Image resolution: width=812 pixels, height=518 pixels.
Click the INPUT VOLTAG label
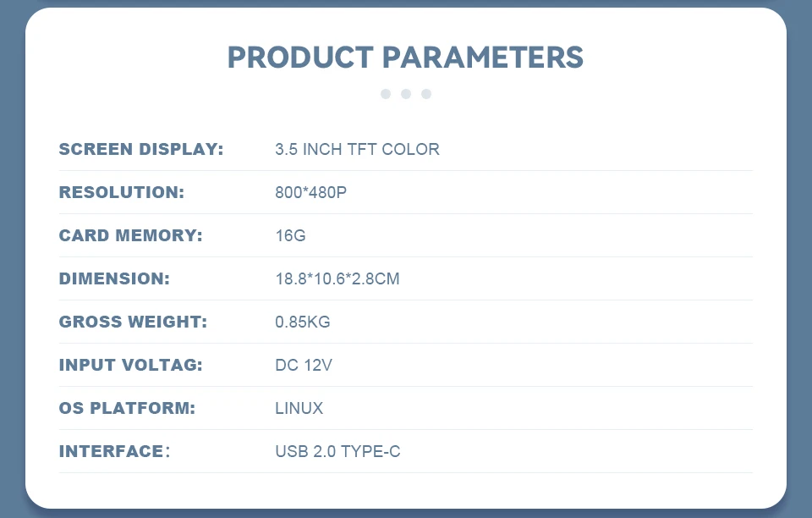(131, 365)
